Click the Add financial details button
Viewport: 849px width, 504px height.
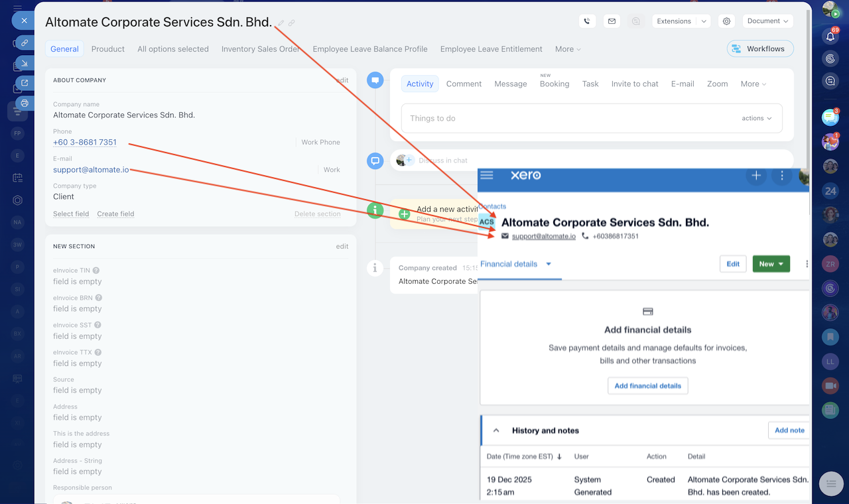(647, 386)
